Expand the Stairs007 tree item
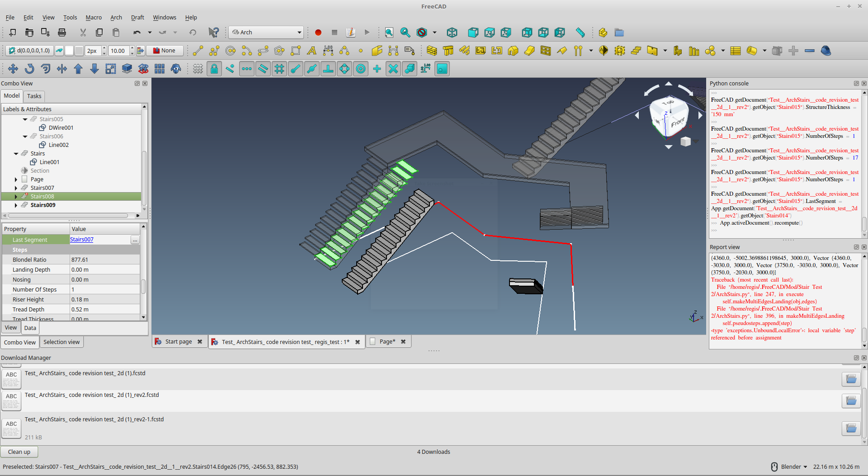Screen dimensions: 868x476 click(16, 188)
